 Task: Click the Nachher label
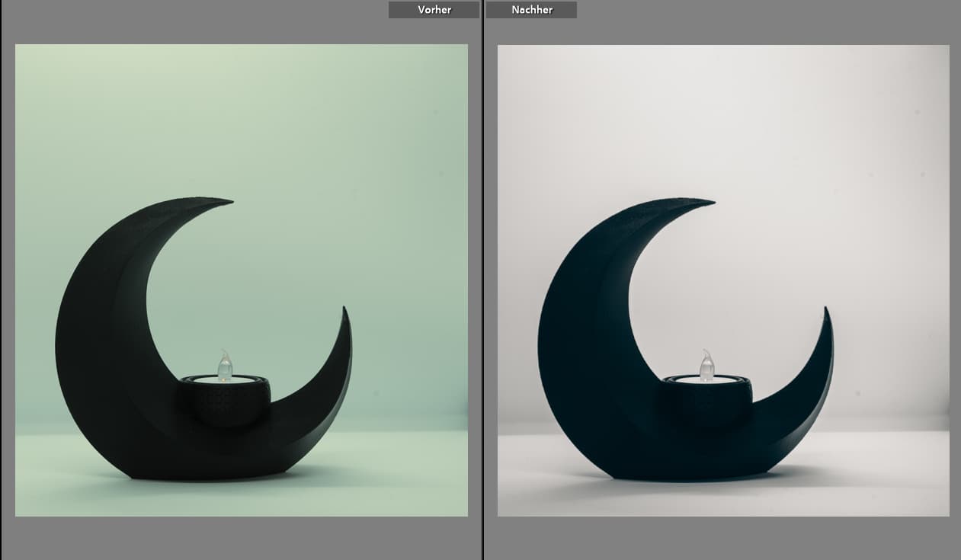pyautogui.click(x=531, y=10)
